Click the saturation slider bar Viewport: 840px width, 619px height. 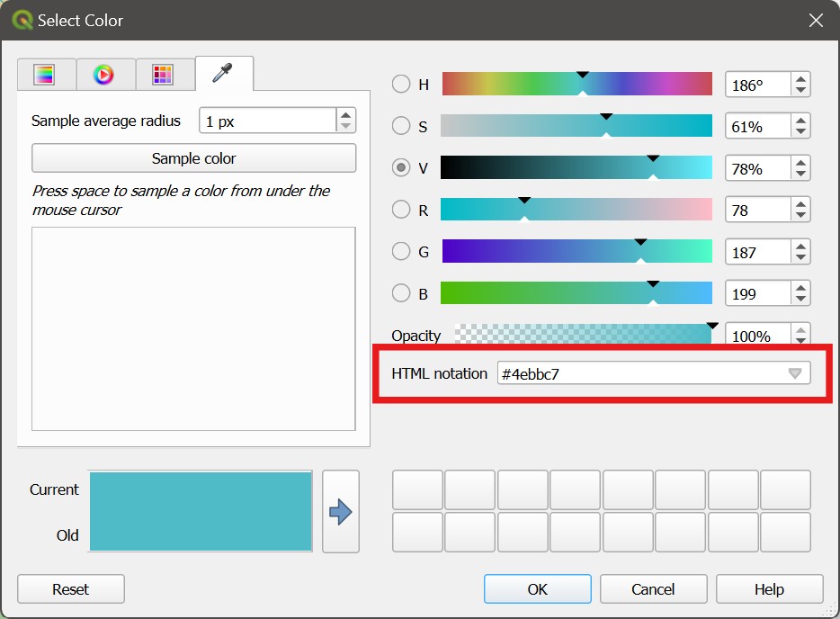[576, 126]
